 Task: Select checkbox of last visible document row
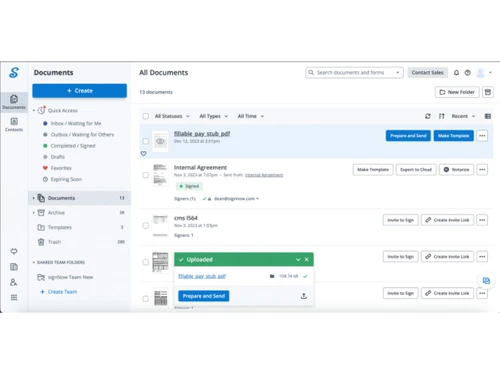coord(146,299)
